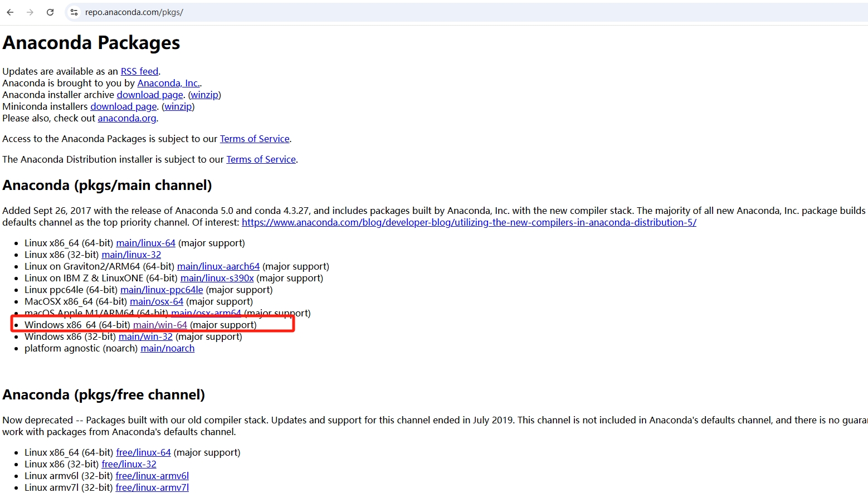Viewport: 868px width, 493px height.
Task: Open winzip link for Anaconda installer archive
Action: click(204, 95)
